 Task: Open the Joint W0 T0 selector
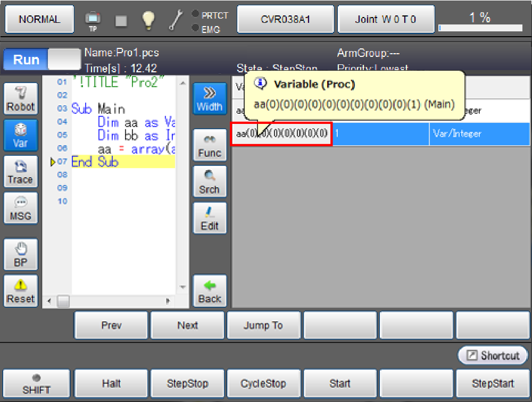pyautogui.click(x=386, y=20)
